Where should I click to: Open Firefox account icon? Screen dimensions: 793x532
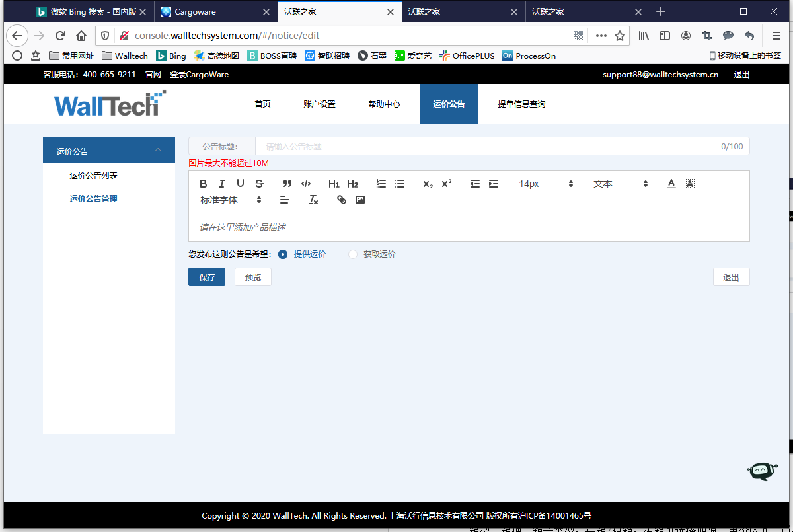(x=686, y=36)
